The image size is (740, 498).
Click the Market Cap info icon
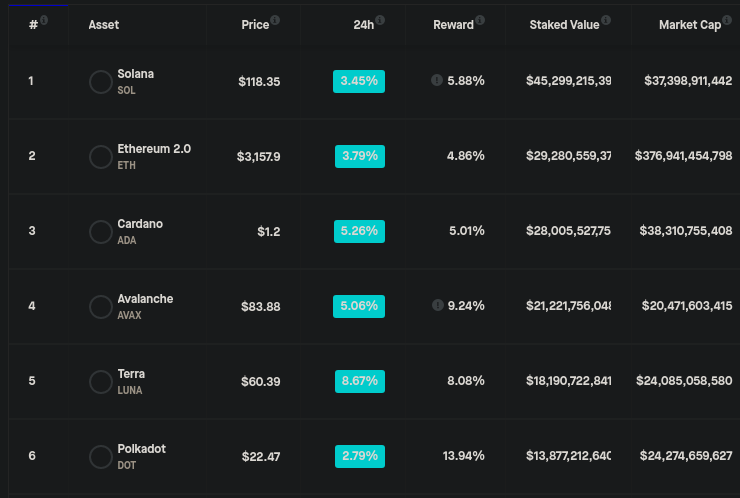[727, 20]
